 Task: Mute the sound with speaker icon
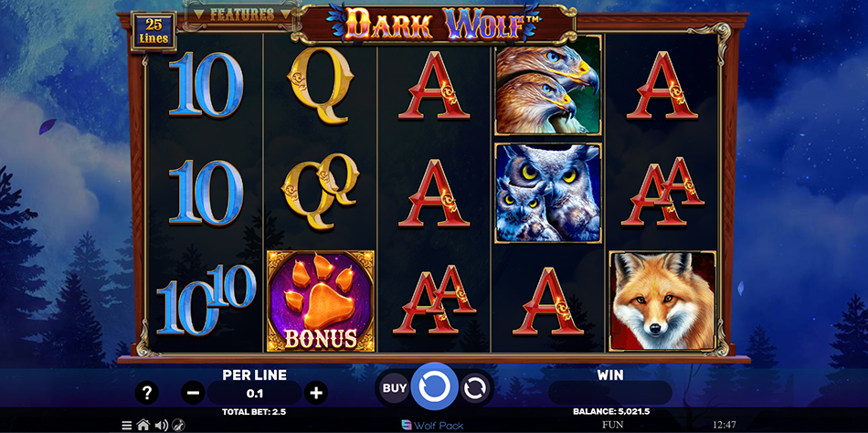pyautogui.click(x=161, y=426)
